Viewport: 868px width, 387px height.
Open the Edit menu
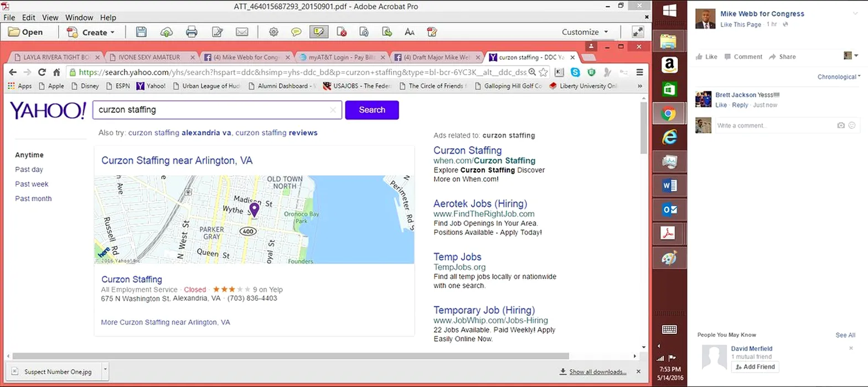pos(28,18)
